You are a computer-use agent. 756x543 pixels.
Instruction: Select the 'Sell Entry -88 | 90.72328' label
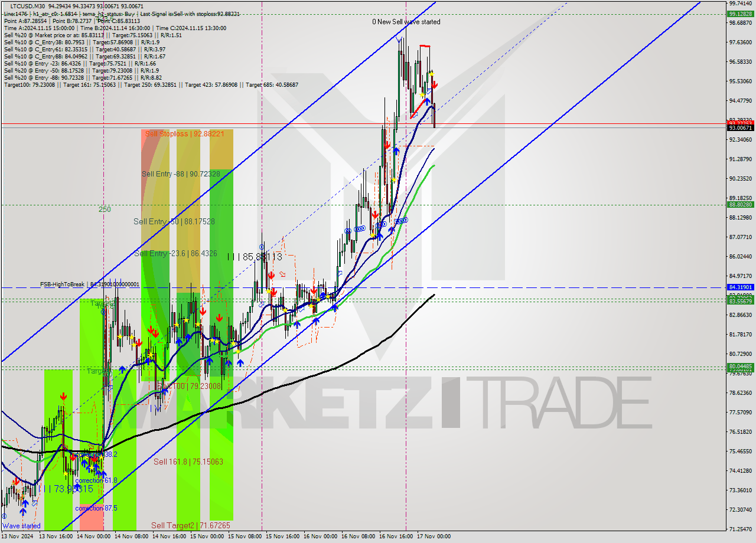pos(181,174)
